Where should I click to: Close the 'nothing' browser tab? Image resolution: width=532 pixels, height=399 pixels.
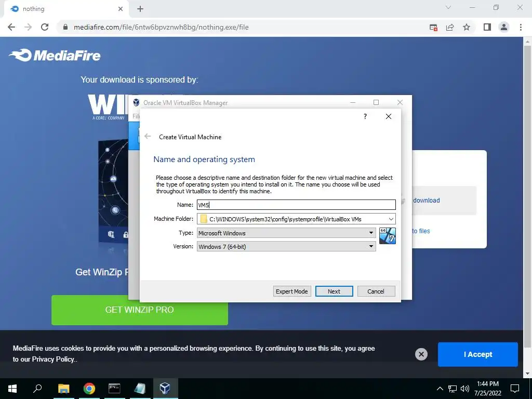[121, 9]
